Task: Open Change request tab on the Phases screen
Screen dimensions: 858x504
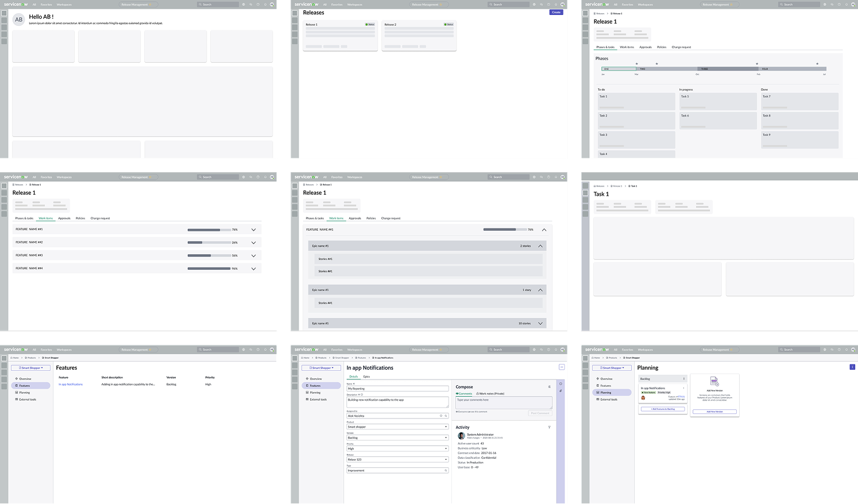Action: pyautogui.click(x=681, y=47)
